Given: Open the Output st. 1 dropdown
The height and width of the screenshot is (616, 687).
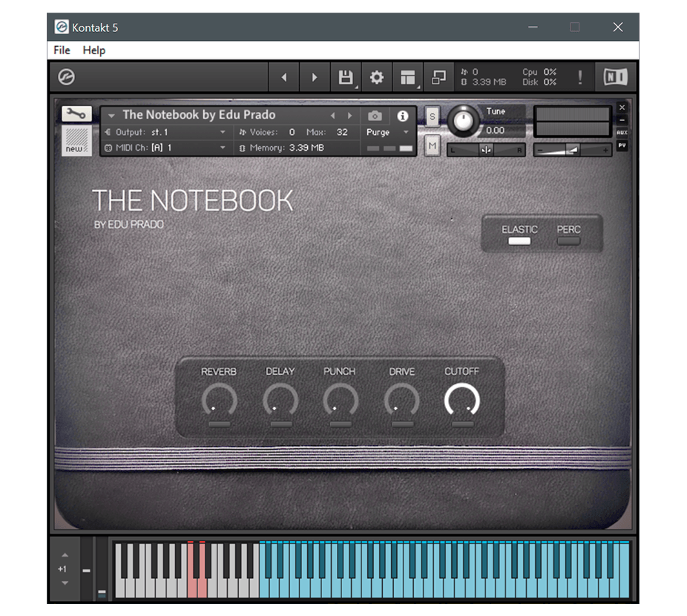Looking at the screenshot, I should (165, 132).
